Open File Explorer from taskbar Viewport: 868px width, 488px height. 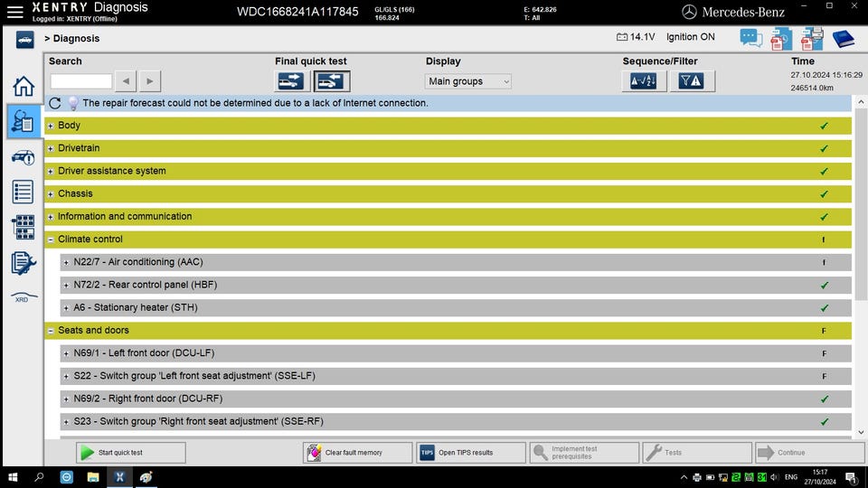click(x=93, y=477)
